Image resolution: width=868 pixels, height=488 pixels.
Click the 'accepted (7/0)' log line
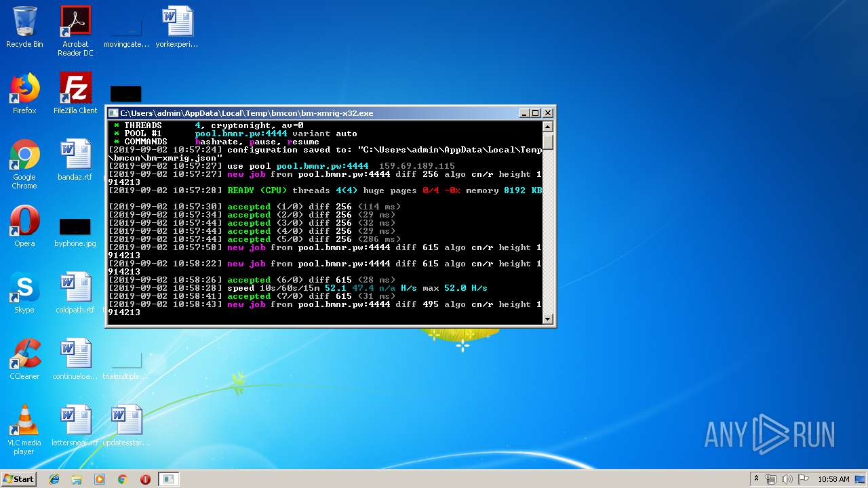[252, 296]
